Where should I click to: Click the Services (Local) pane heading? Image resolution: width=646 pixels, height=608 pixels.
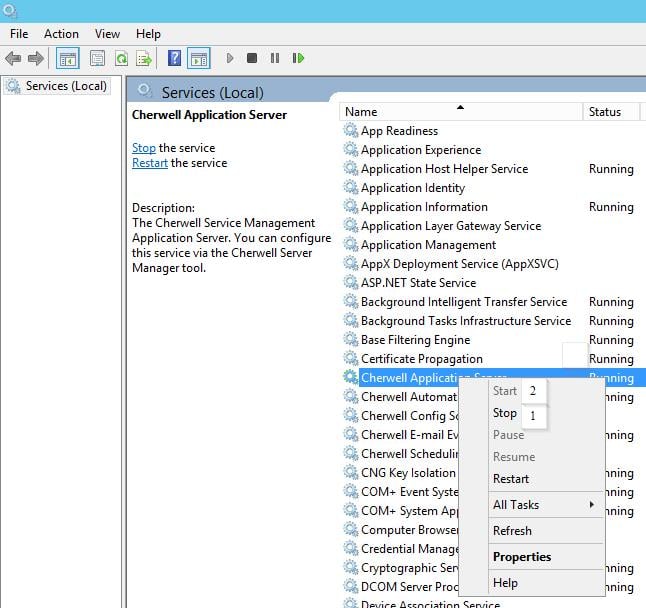(212, 92)
